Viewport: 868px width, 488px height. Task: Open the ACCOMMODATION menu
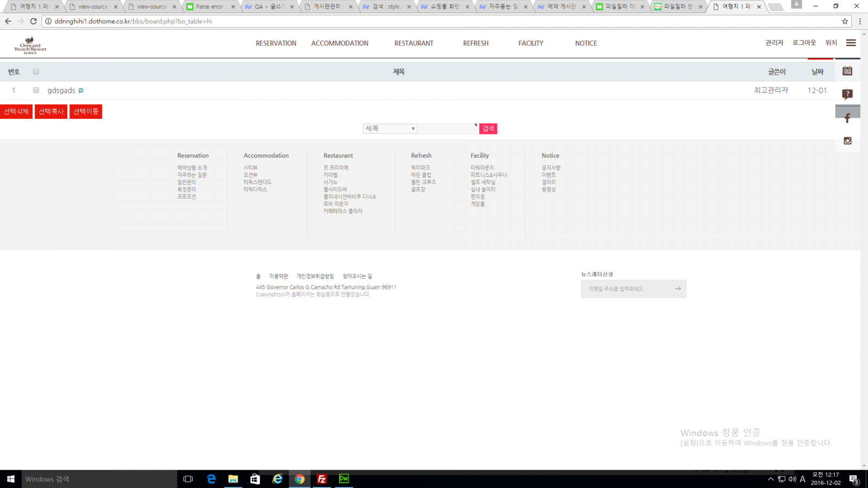(340, 43)
